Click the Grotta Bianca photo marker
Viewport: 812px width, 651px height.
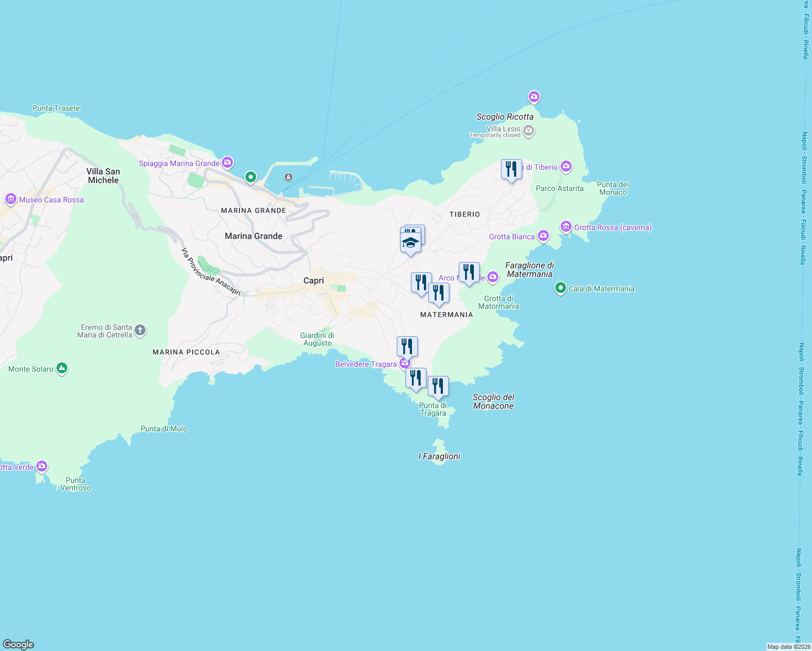click(x=543, y=236)
